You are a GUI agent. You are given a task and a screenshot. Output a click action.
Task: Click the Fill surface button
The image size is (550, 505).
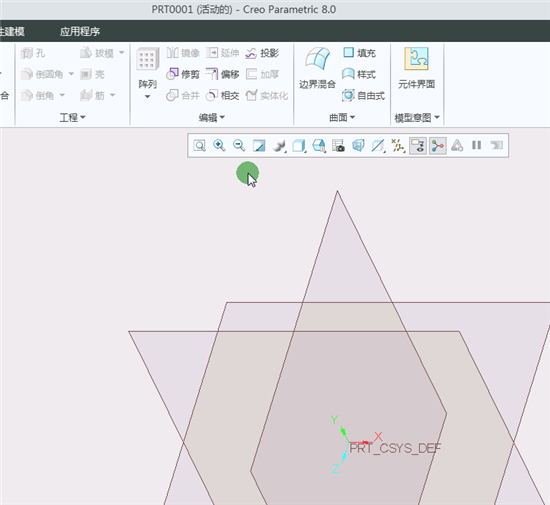[359, 53]
